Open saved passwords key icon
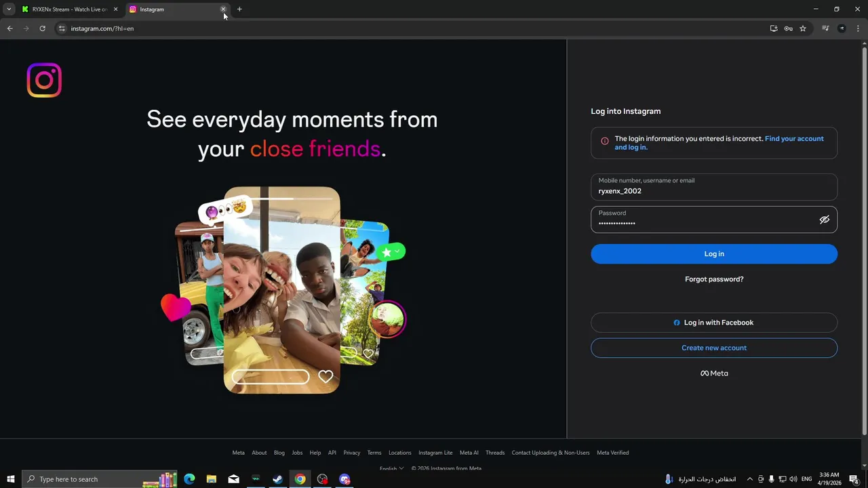This screenshot has height=488, width=868. click(x=788, y=28)
